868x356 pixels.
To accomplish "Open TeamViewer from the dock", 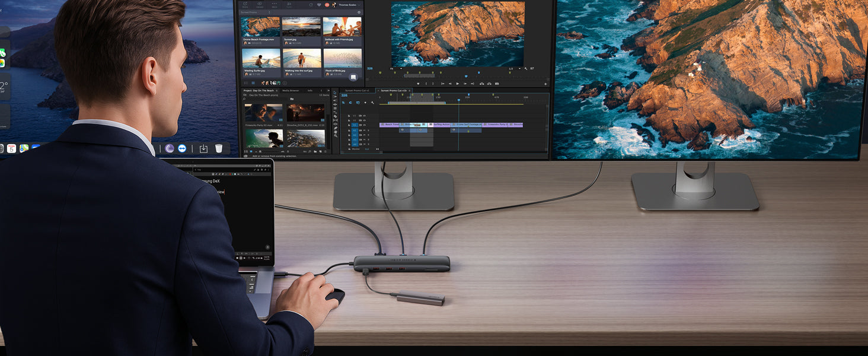I will pos(182,148).
